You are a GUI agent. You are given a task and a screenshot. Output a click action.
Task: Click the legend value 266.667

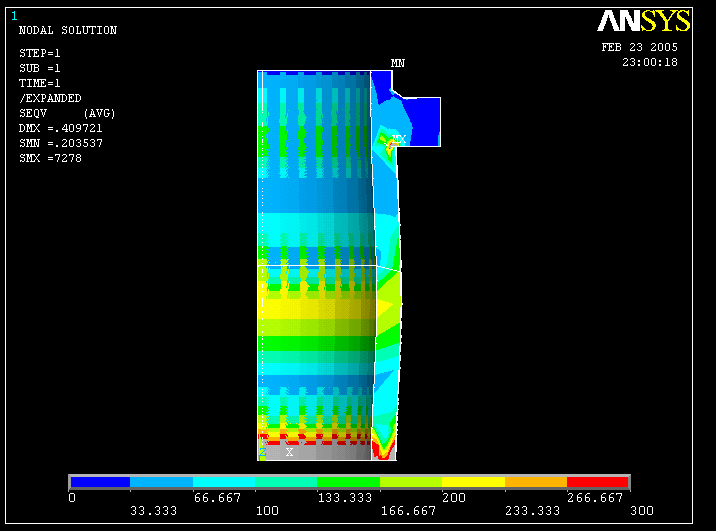tap(595, 498)
